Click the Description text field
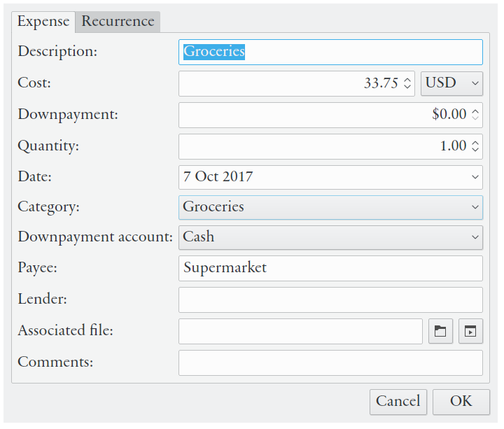 point(330,52)
